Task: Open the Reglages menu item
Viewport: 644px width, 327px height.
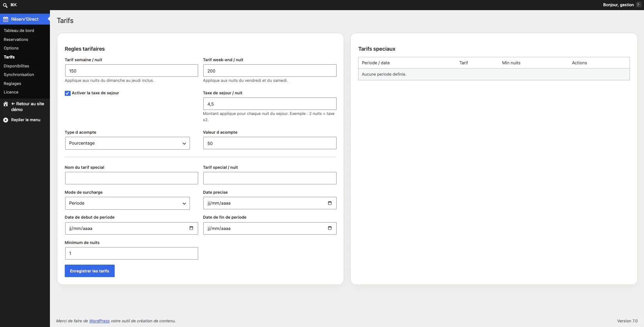Action: coord(12,83)
